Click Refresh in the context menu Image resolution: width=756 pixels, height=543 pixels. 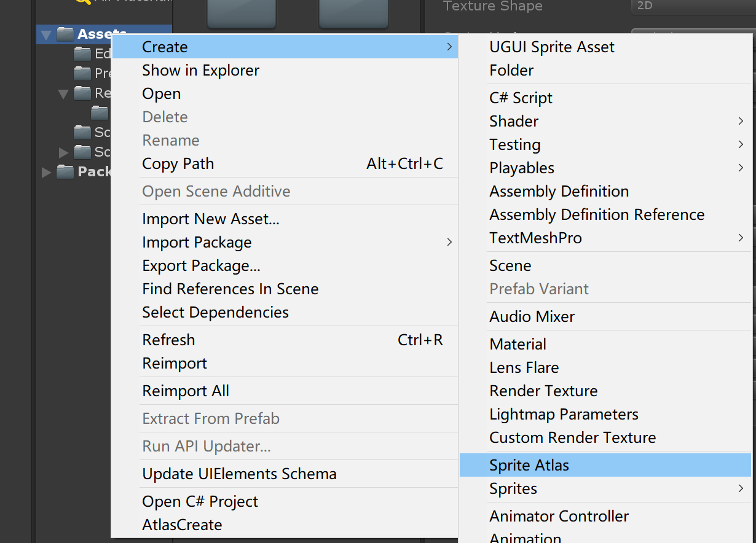(x=168, y=340)
